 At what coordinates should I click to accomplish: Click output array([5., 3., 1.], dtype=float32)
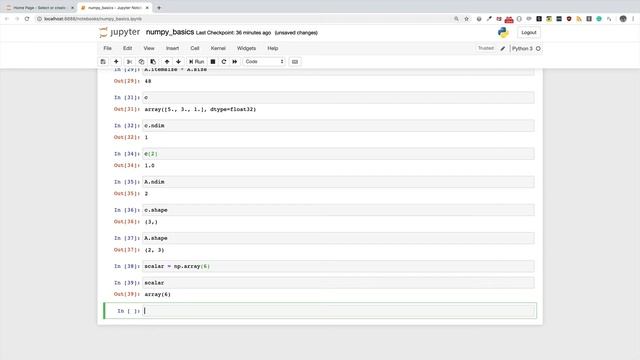click(200, 109)
